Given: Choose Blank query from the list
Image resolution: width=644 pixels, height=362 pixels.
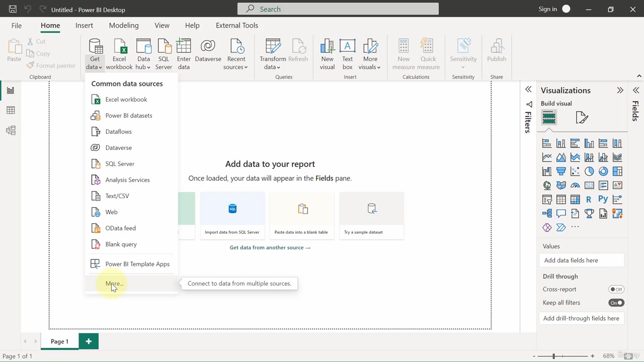Looking at the screenshot, I should tap(131, 244).
